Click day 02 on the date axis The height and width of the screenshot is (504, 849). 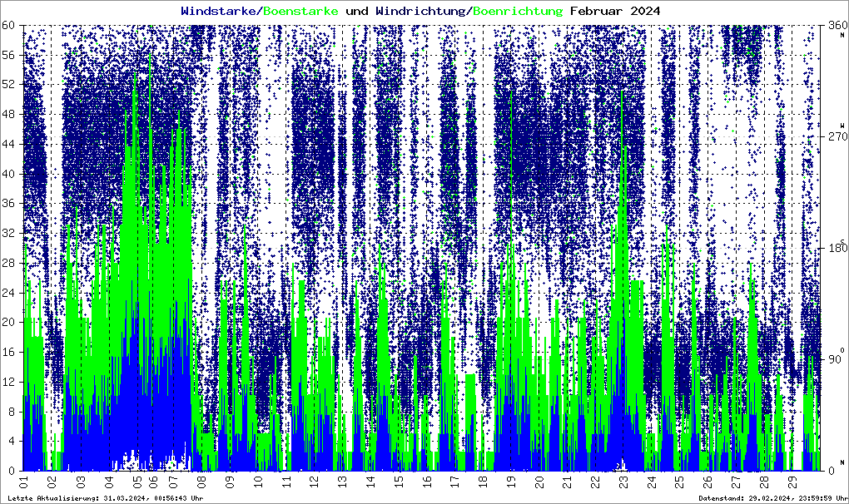coord(52,482)
